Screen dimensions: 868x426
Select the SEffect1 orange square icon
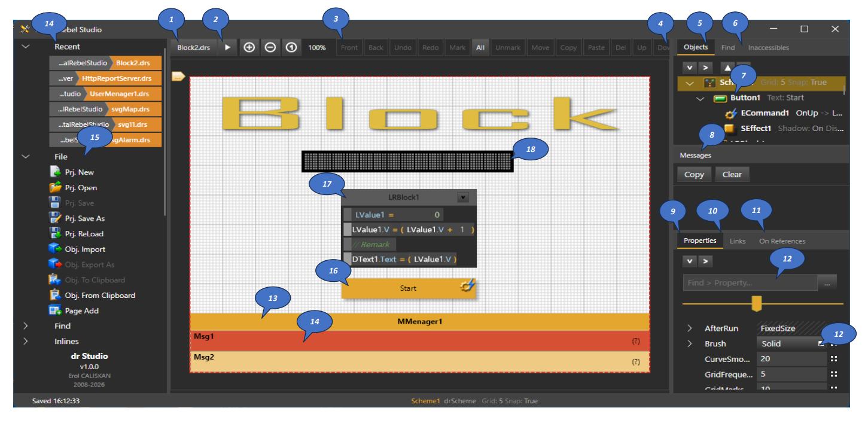[729, 128]
